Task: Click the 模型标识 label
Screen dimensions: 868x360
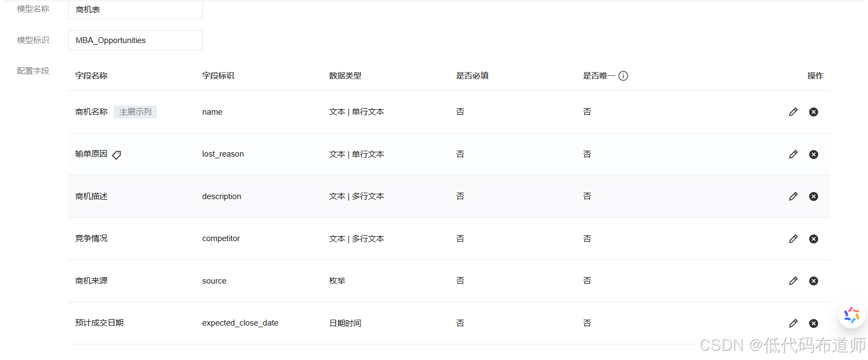Action: tap(33, 40)
